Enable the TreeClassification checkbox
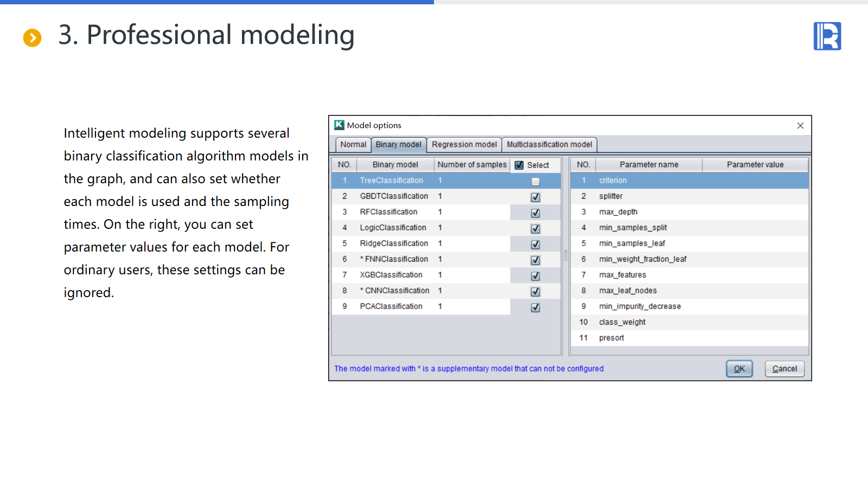 [x=535, y=182]
